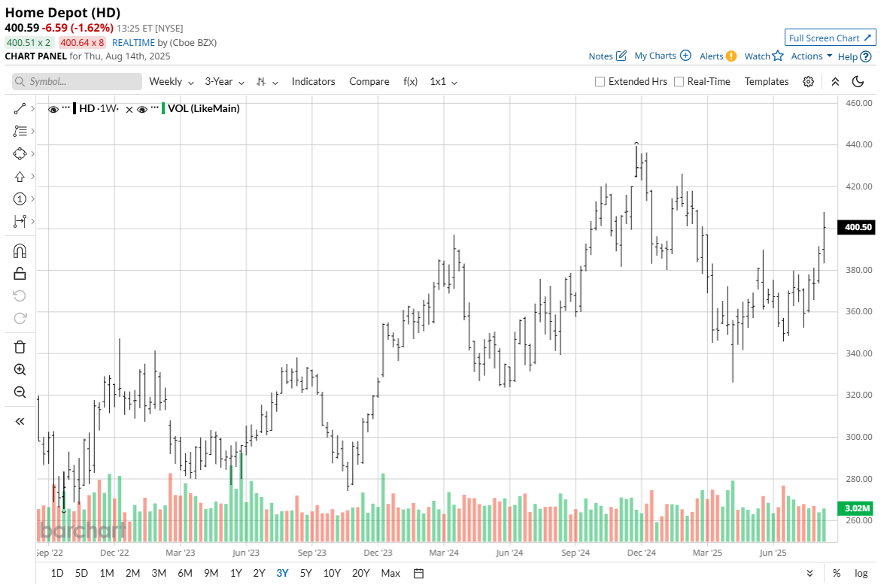Screen dimensions: 893x588
Task: Expand the line tool submenu chevron
Action: [x=33, y=109]
